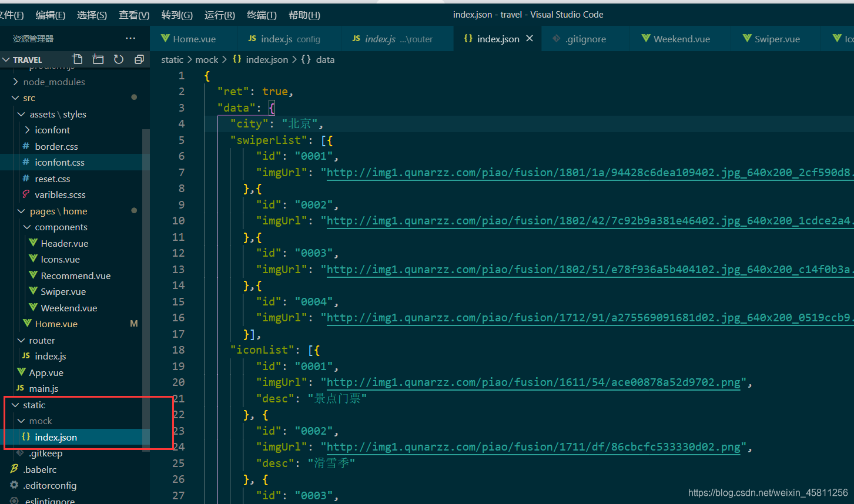Switch to the index.js config tab
Viewport: 854px width, 504px height.
coord(289,39)
